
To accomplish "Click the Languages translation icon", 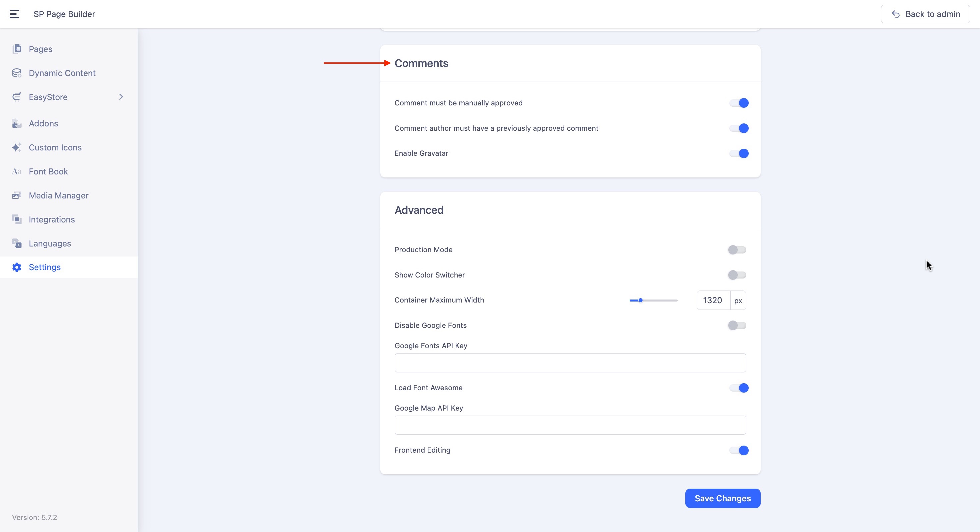I will point(17,243).
